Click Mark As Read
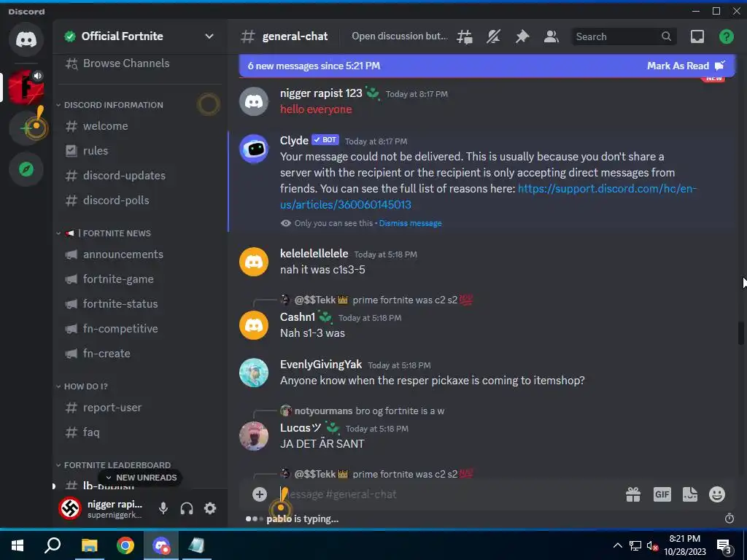Viewport: 747px width, 560px height. tap(678, 66)
